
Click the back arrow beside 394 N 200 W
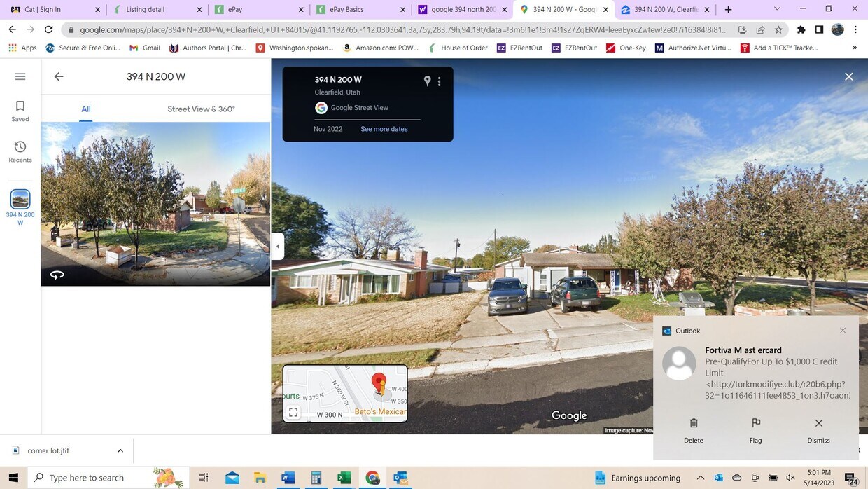59,76
